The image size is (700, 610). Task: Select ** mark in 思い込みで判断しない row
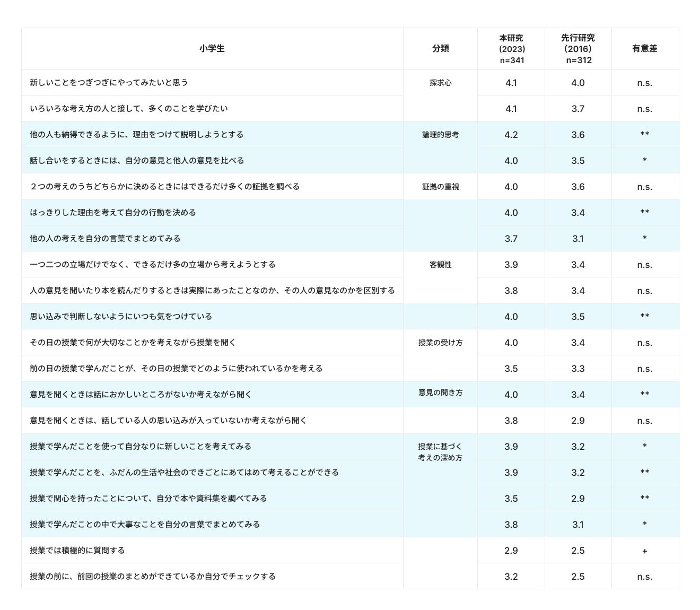pyautogui.click(x=645, y=316)
